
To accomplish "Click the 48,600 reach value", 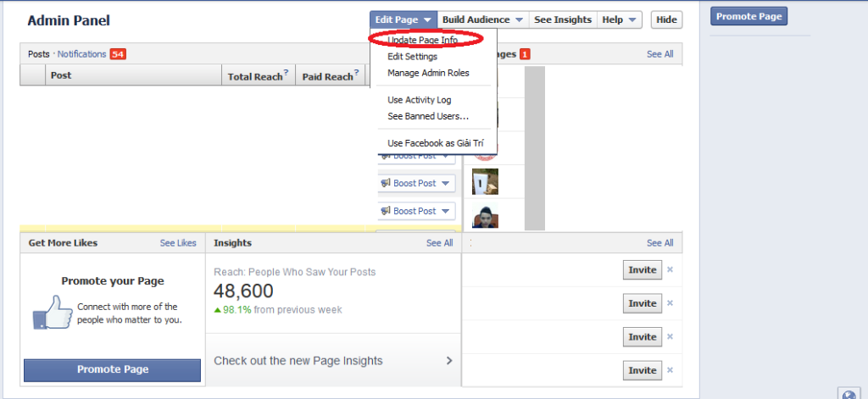I will 243,291.
